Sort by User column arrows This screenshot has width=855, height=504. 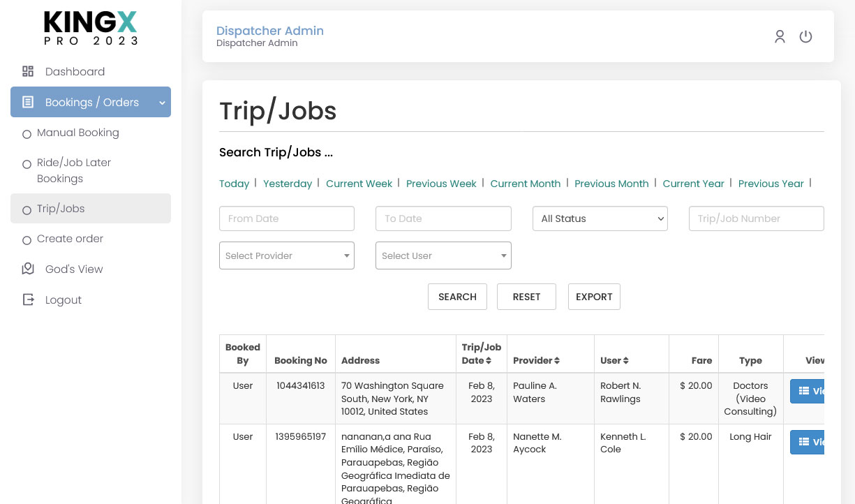(626, 361)
